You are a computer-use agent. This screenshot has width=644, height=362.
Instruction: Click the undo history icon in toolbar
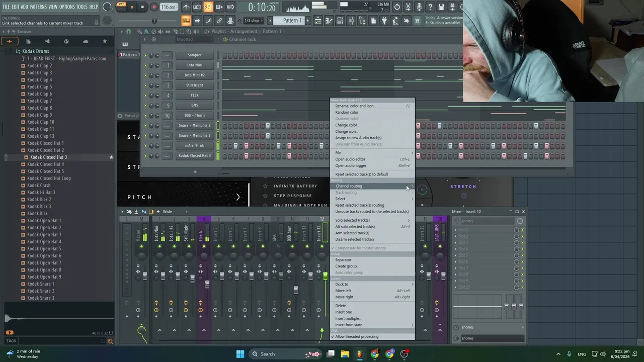397,7
